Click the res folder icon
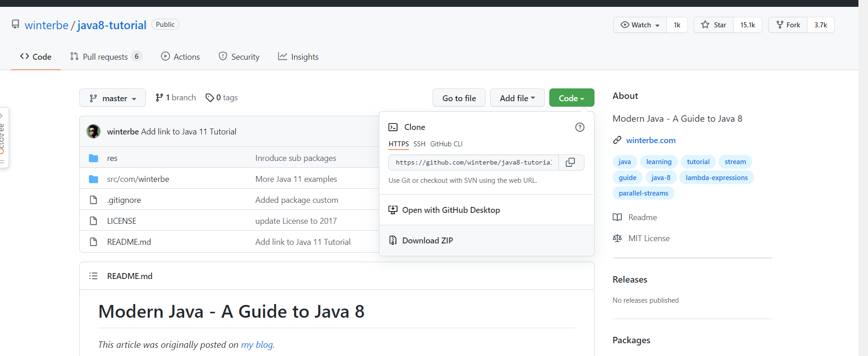 coord(93,158)
